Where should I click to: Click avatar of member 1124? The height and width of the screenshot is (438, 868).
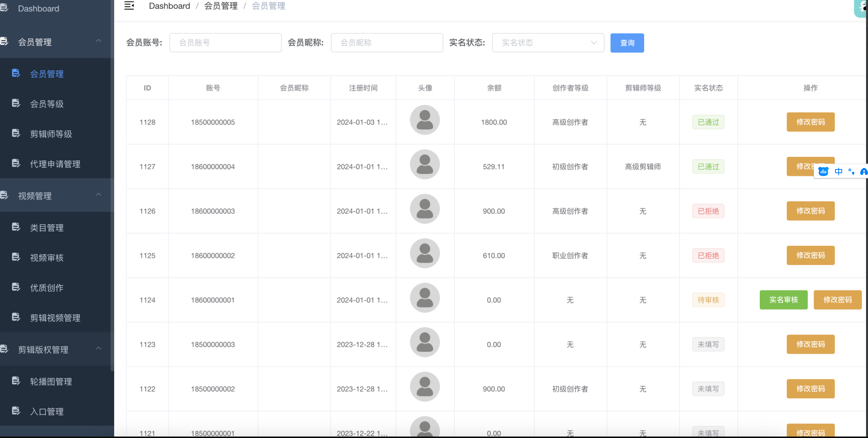click(x=425, y=298)
